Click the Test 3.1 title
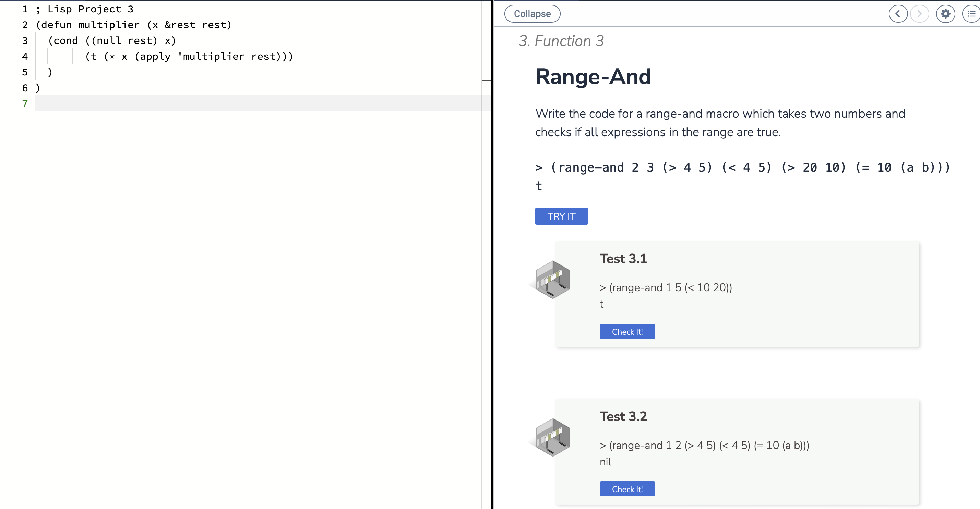The width and height of the screenshot is (980, 509). tap(623, 259)
